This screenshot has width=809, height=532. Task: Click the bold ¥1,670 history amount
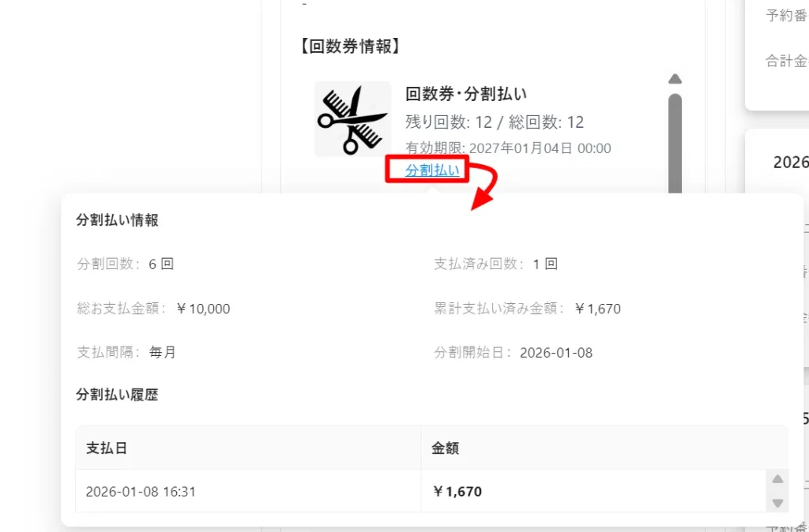coord(457,491)
